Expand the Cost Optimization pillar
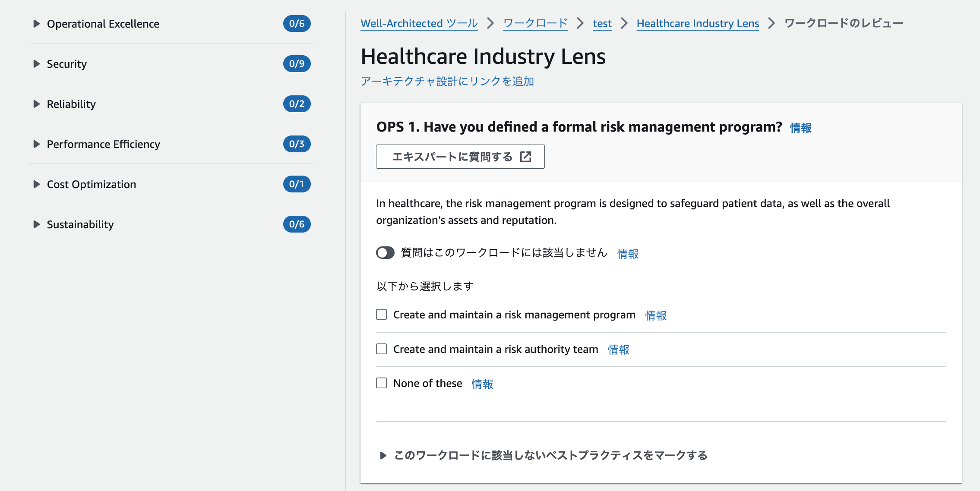The height and width of the screenshot is (491, 980). pos(37,184)
